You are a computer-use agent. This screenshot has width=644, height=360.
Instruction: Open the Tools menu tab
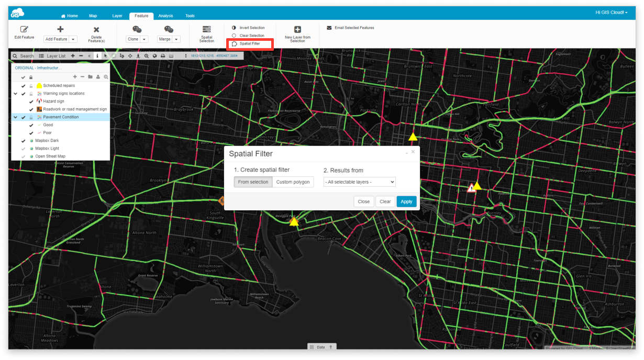point(190,15)
